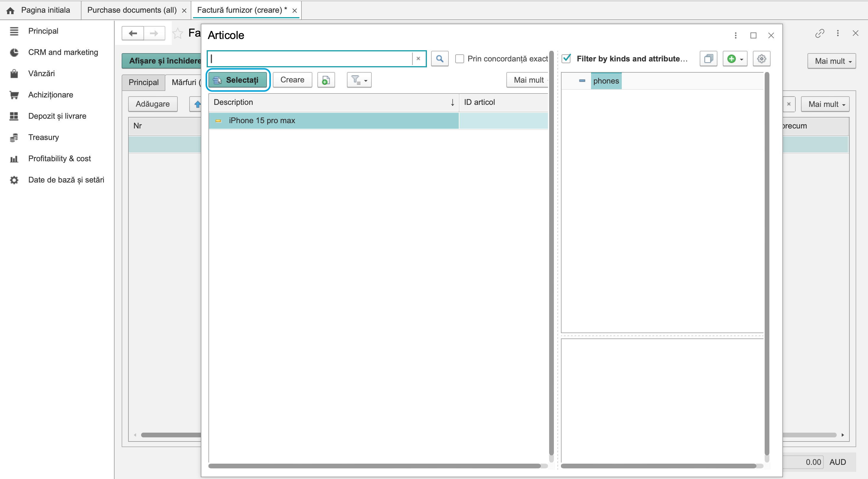This screenshot has height=479, width=868.
Task: Open Date de bază și setări
Action: click(66, 180)
